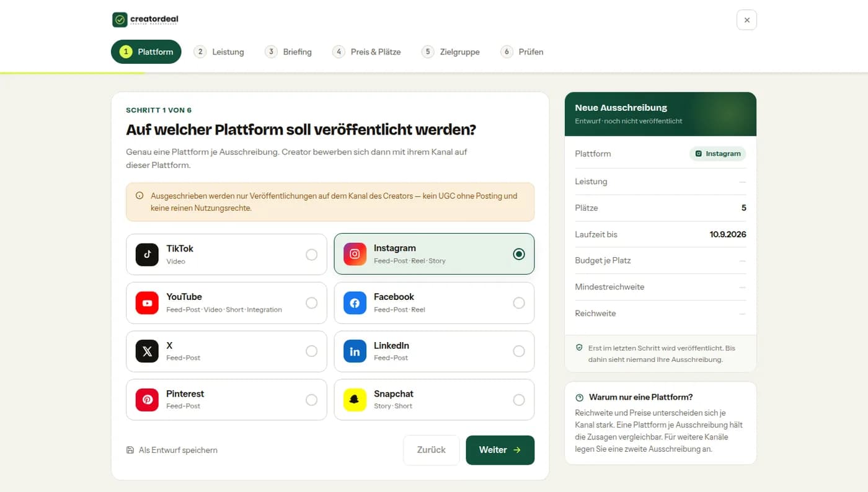Viewport: 868px width, 492px height.
Task: Click the Weiter button
Action: pyautogui.click(x=500, y=450)
